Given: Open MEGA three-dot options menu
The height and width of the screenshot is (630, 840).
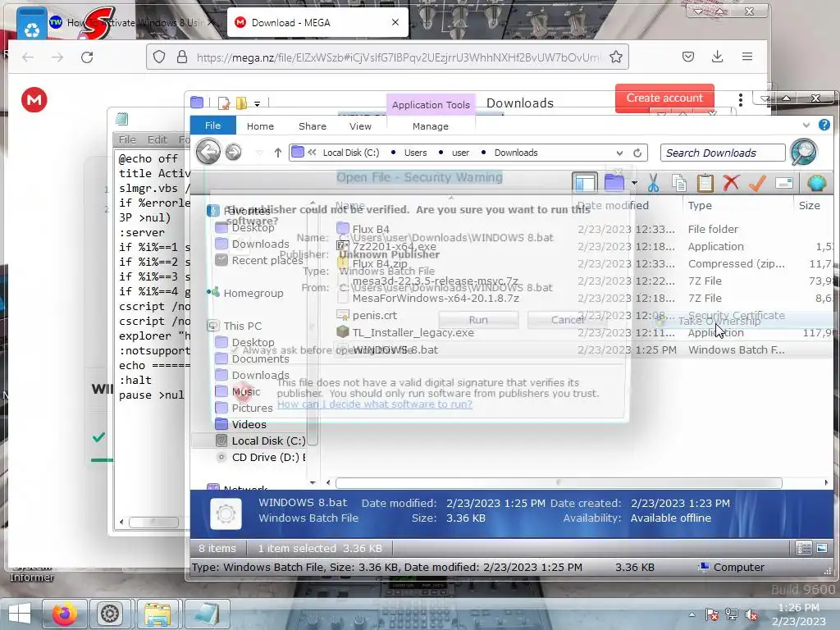Looking at the screenshot, I should pos(741,99).
